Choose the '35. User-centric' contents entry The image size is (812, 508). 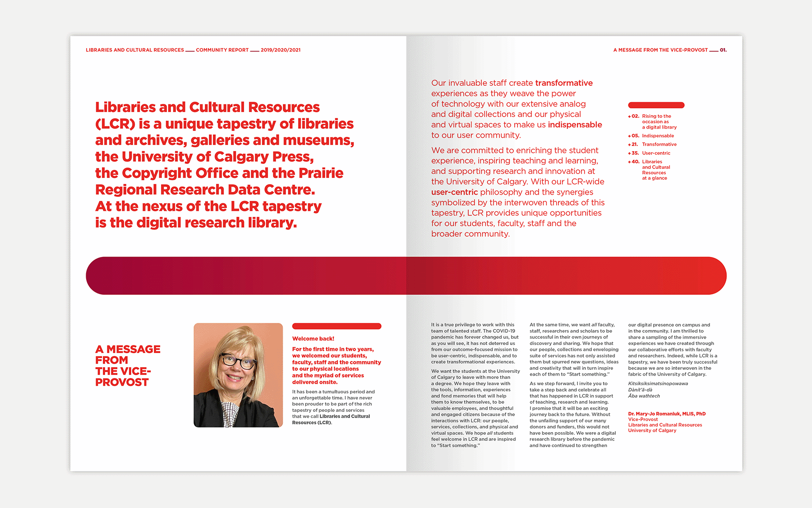coord(649,153)
